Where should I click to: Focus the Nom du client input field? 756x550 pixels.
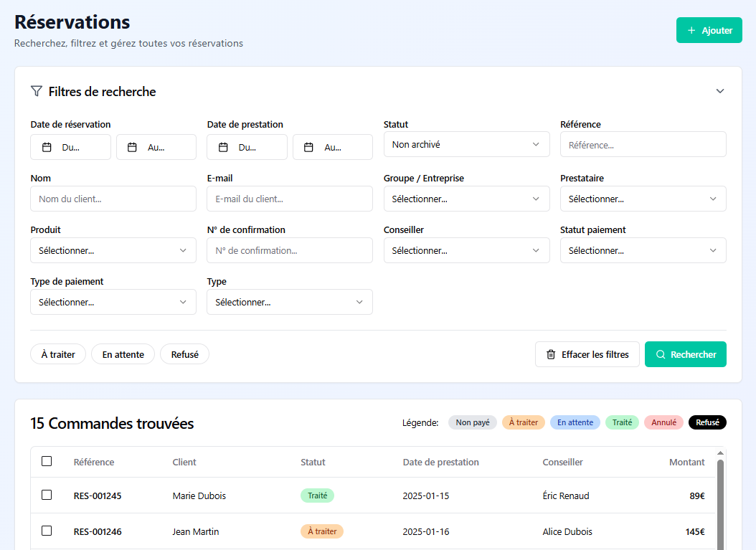(x=113, y=199)
